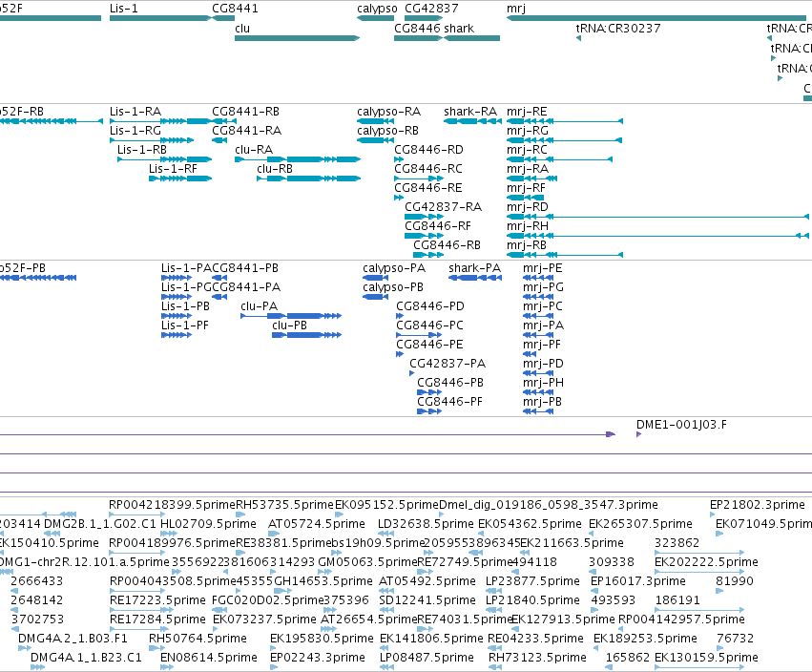
Task: Click the CG42837-RA transcript label
Action: [444, 207]
